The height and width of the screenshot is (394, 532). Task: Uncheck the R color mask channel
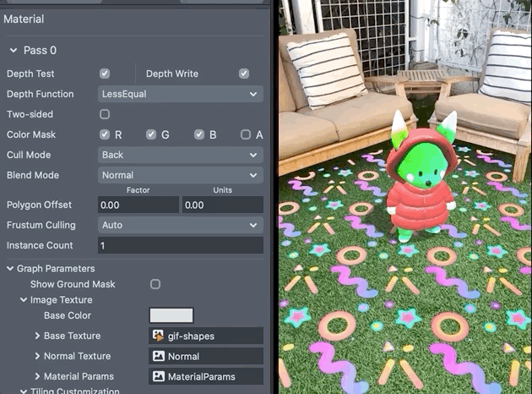point(105,134)
